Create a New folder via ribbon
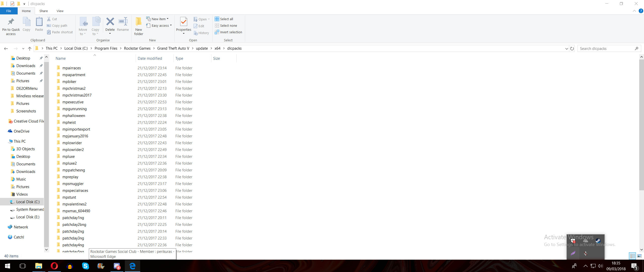This screenshot has height=272, width=644. (x=139, y=26)
